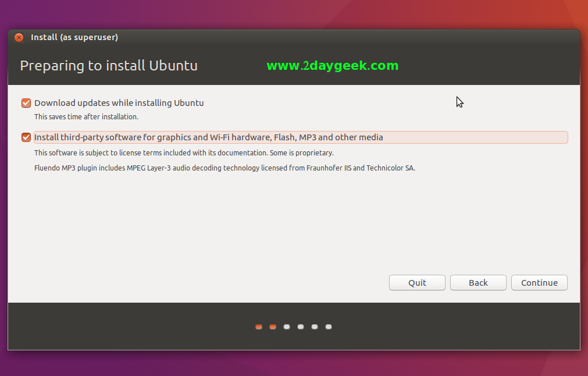Click the first orange progress dot
Image resolution: width=588 pixels, height=376 pixels.
pos(259,327)
